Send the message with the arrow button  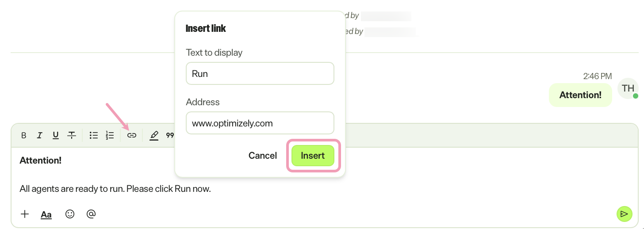pyautogui.click(x=624, y=214)
